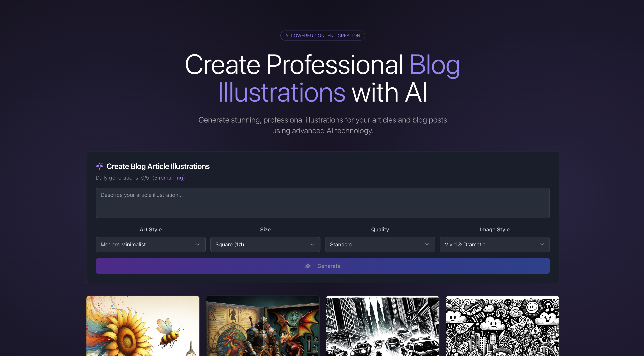Click the (5 remaining) text
Image resolution: width=644 pixels, height=356 pixels.
coord(168,178)
